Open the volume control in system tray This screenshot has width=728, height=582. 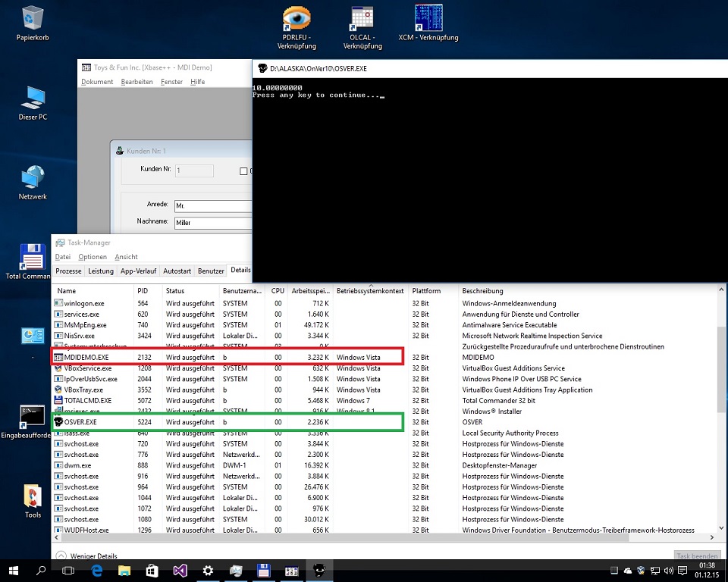click(x=669, y=571)
